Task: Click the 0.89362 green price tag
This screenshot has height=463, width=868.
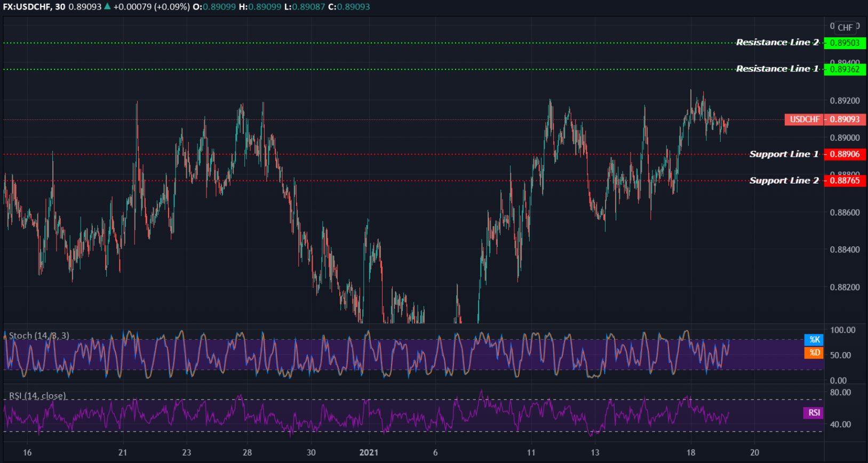Action: [845, 69]
